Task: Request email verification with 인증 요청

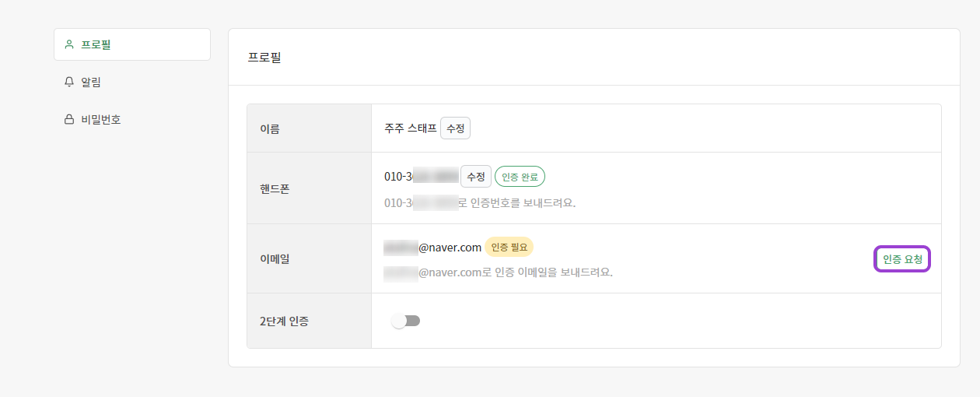Action: (902, 259)
